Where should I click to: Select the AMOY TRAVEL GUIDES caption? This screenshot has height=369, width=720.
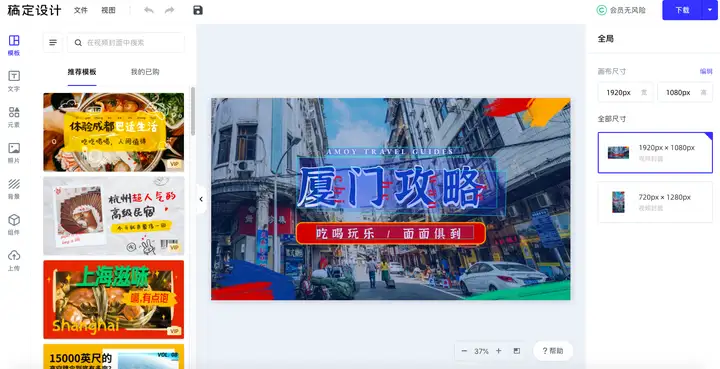coord(390,151)
